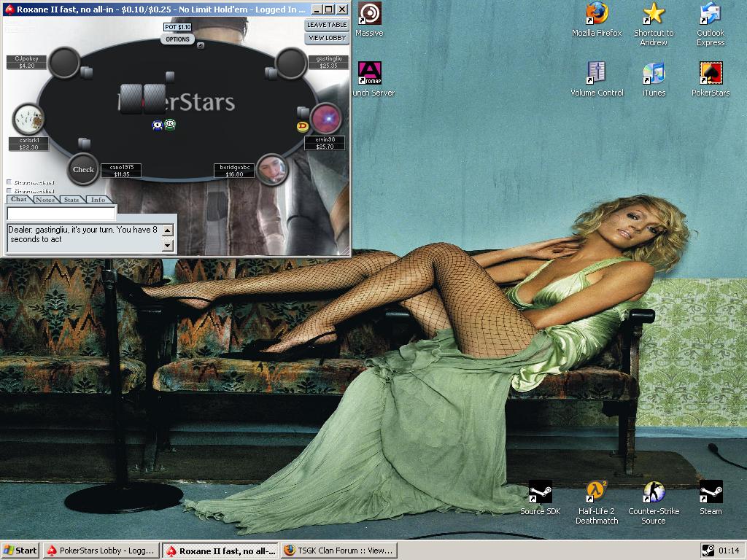747x560 pixels.
Task: Click beridgeabc's player avatar
Action: point(271,169)
